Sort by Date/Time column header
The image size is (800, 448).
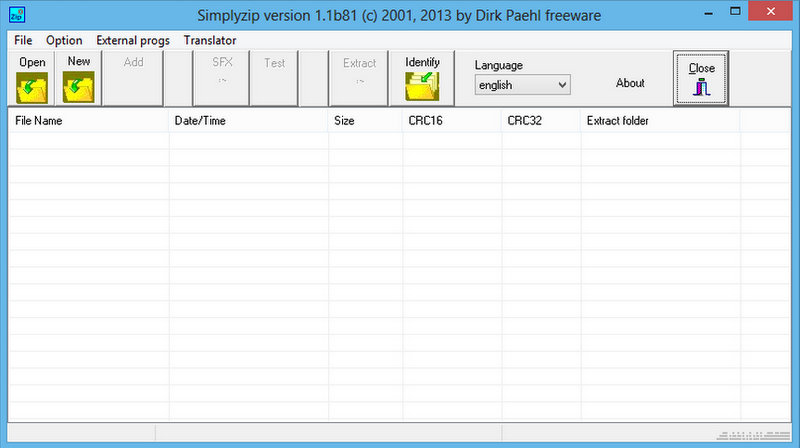(248, 121)
